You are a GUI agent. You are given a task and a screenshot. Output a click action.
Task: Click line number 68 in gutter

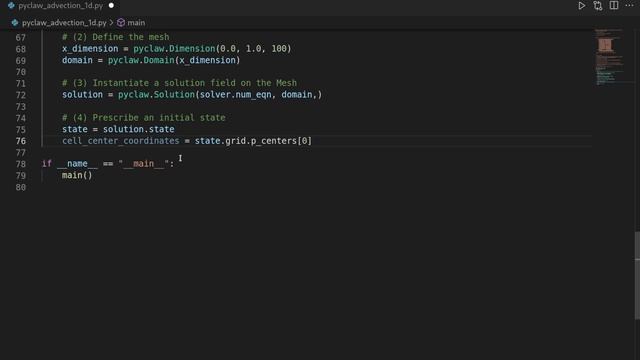click(x=20, y=49)
